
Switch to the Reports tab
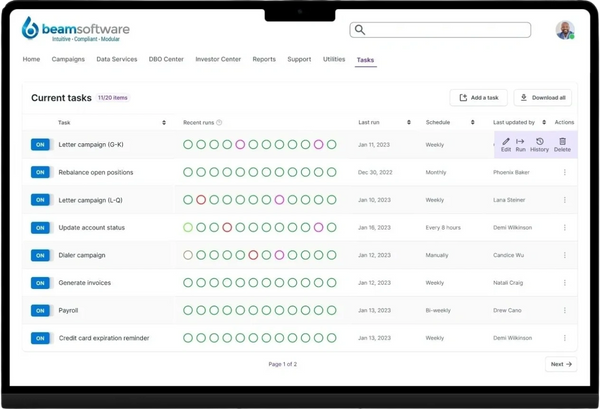click(264, 60)
